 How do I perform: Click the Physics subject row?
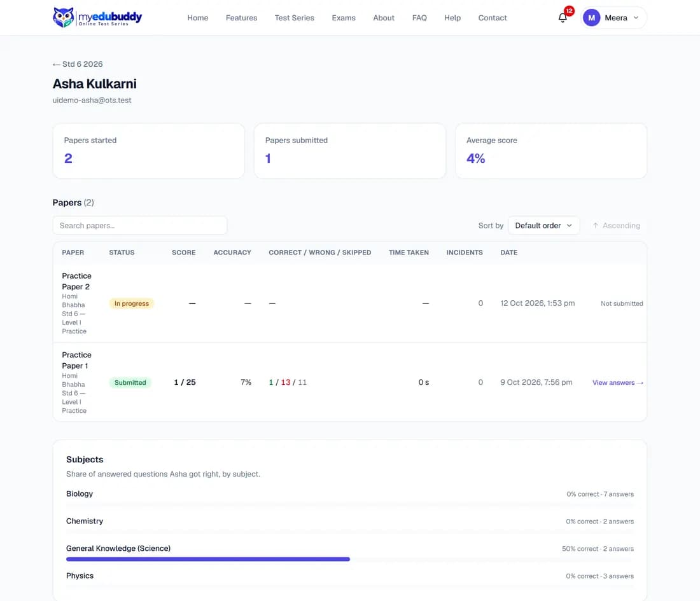point(350,579)
